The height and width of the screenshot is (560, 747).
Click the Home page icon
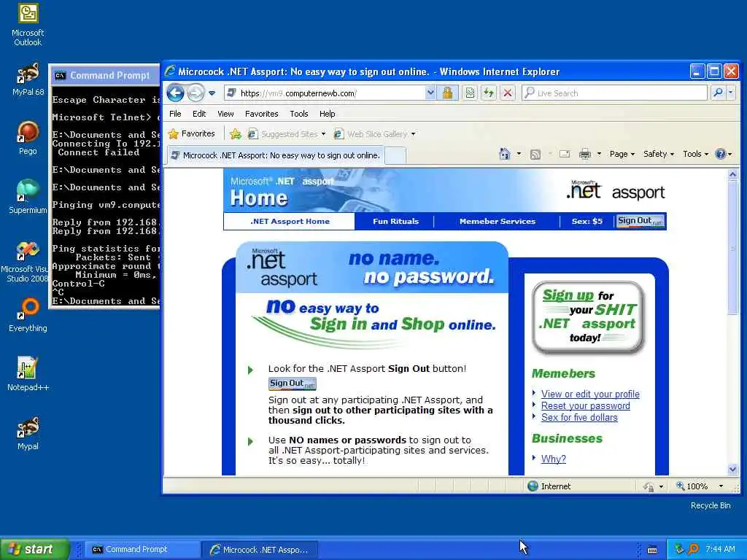(505, 154)
